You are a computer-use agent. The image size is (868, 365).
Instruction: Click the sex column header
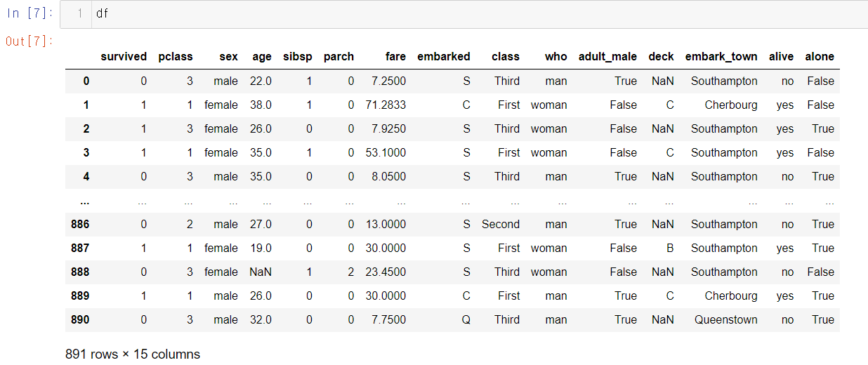pyautogui.click(x=228, y=57)
